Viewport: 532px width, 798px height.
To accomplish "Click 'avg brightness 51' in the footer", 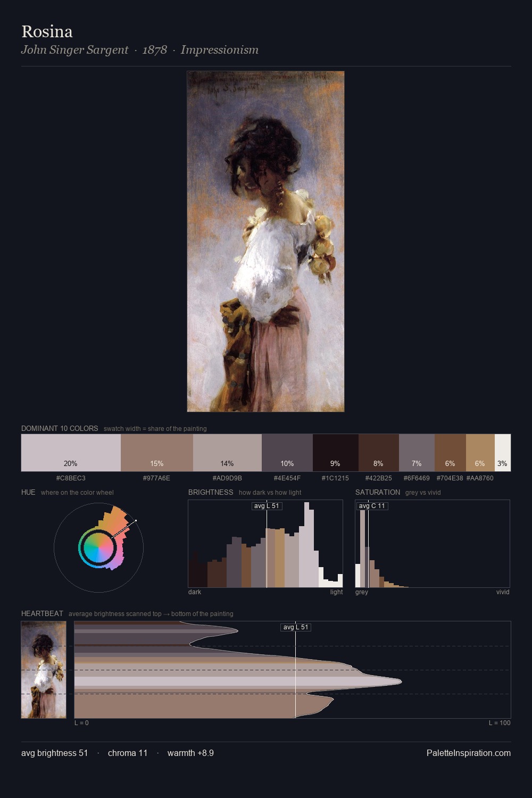I will [54, 753].
